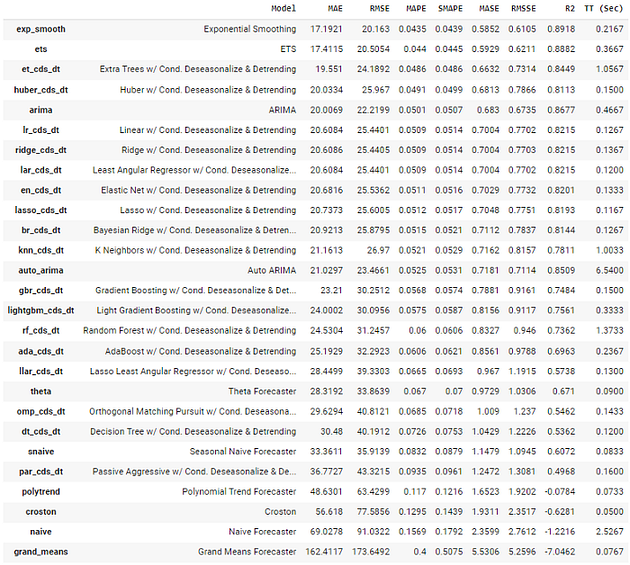Screen dimensions: 630x565
Task: Click TT value 2.5267 in naive row
Action: pyautogui.click(x=609, y=532)
